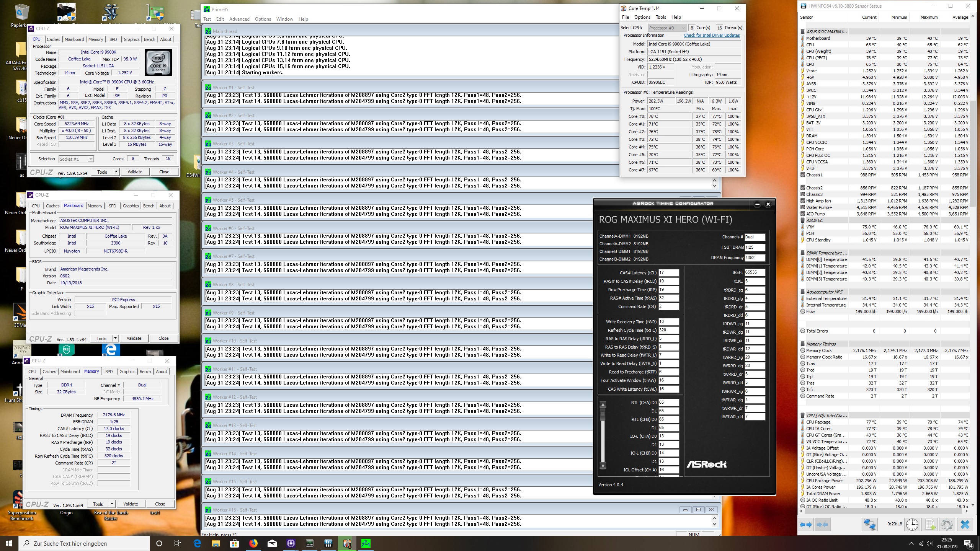Image resolution: width=980 pixels, height=551 pixels.
Task: Open the Core Temp File menu
Action: [626, 17]
